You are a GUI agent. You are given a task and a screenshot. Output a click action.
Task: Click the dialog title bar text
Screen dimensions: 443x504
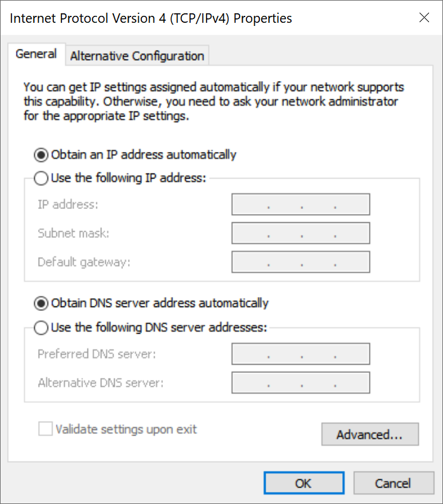(x=151, y=18)
